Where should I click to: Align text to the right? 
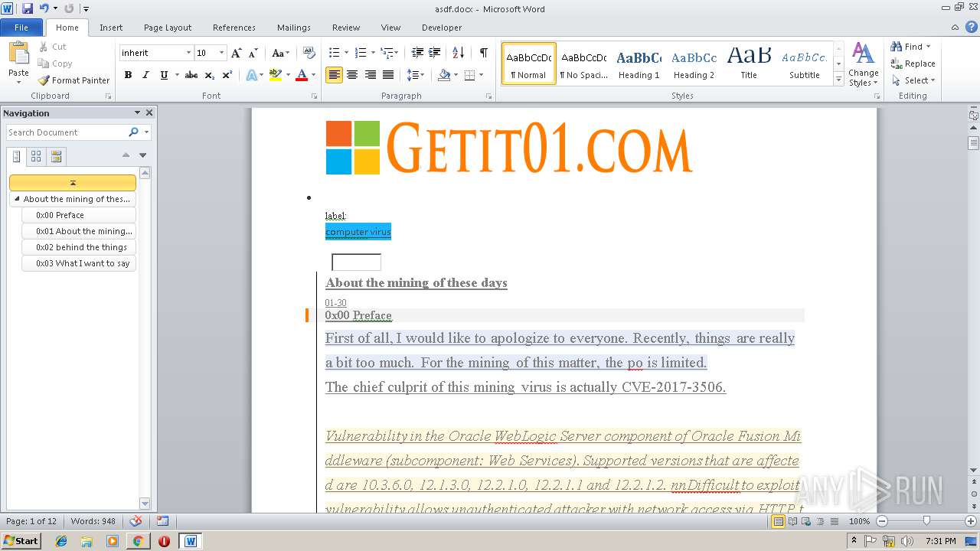[371, 75]
